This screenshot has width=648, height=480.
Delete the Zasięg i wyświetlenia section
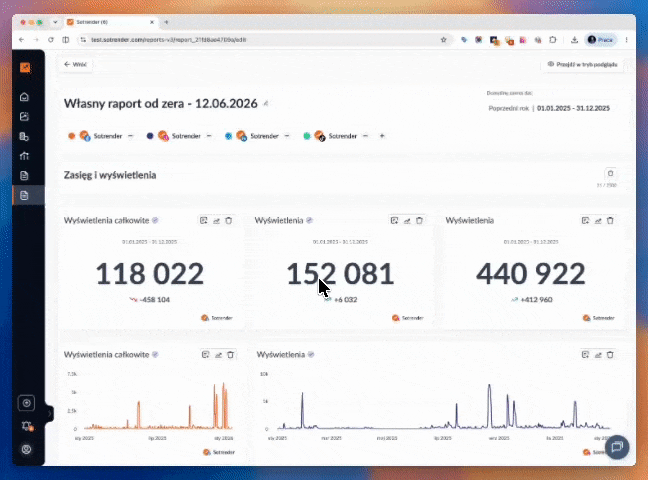[610, 173]
